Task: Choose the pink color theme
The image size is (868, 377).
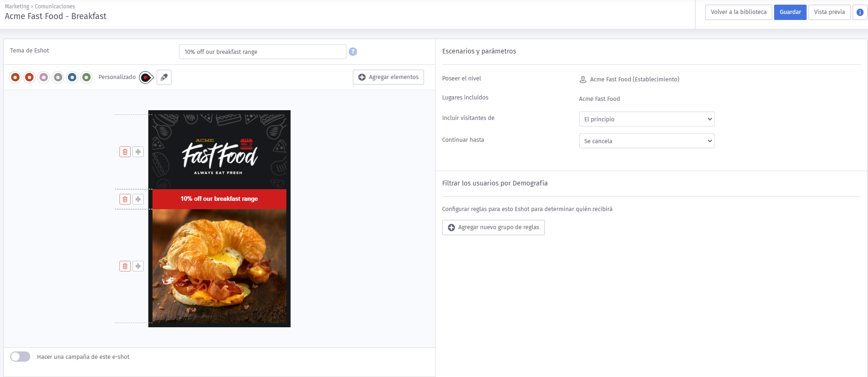Action: 44,77
